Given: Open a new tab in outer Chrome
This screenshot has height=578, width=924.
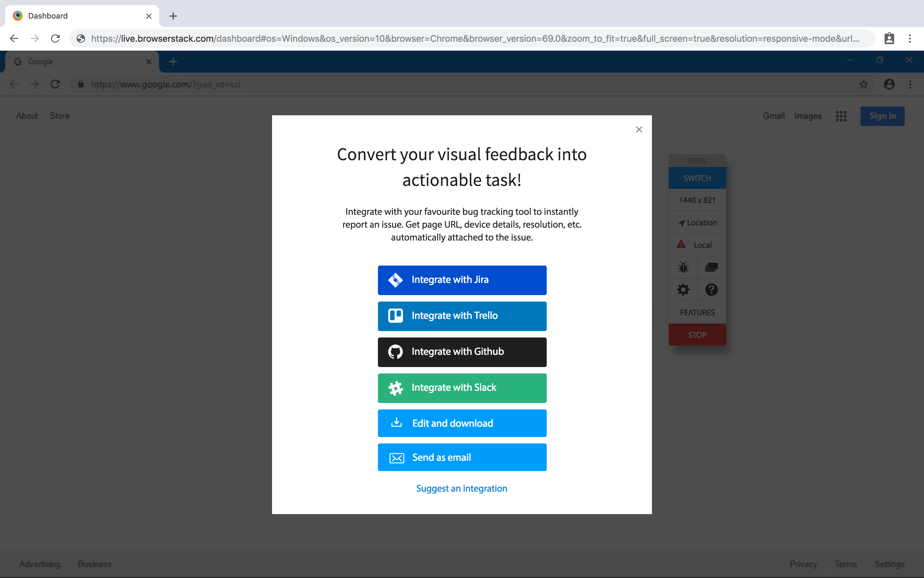Looking at the screenshot, I should click(173, 16).
